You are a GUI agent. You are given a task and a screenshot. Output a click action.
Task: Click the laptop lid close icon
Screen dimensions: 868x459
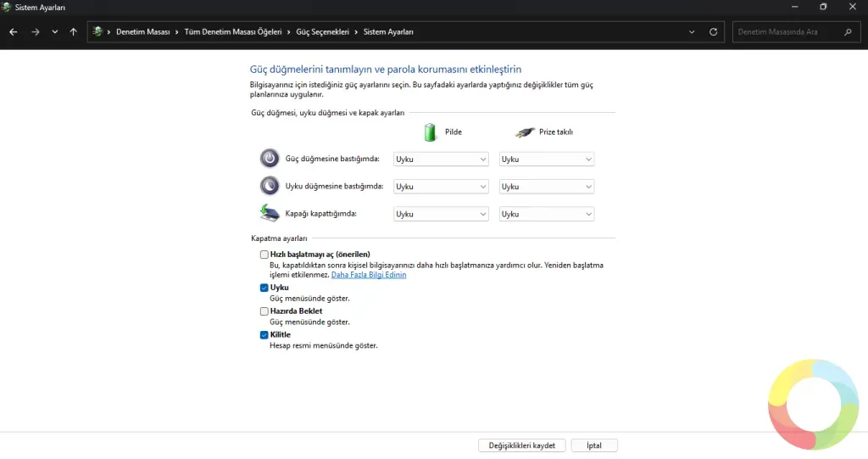270,213
